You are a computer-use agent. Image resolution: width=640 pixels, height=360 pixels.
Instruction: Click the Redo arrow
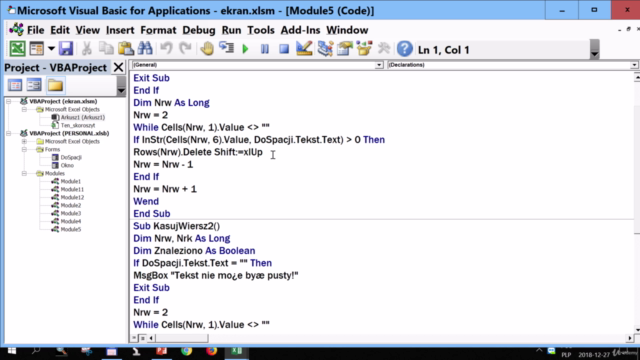[x=186, y=49]
